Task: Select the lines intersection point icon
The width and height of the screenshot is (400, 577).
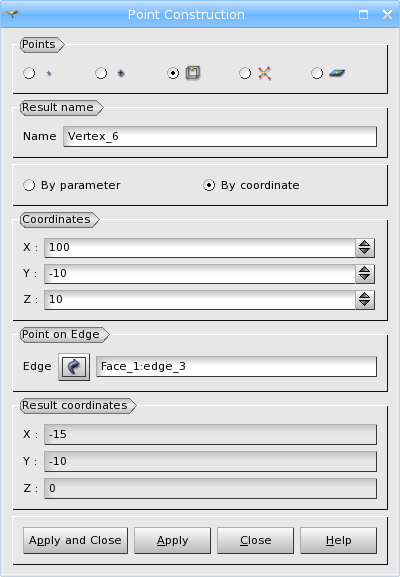Action: click(265, 73)
